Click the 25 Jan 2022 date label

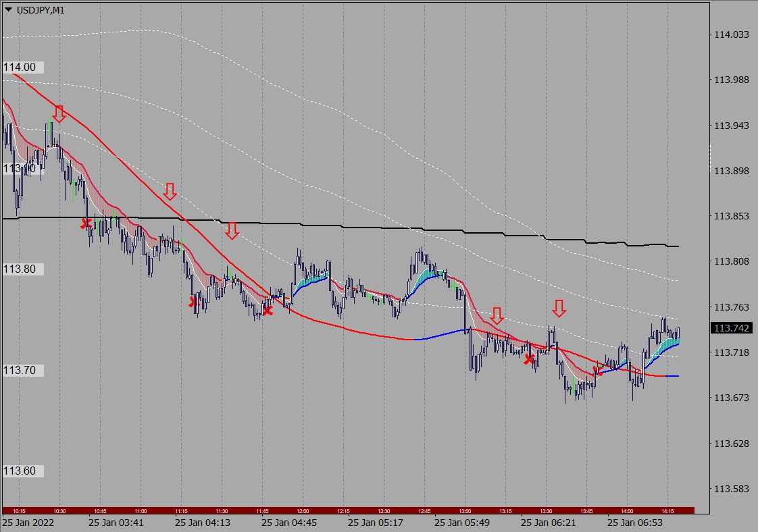pyautogui.click(x=28, y=523)
